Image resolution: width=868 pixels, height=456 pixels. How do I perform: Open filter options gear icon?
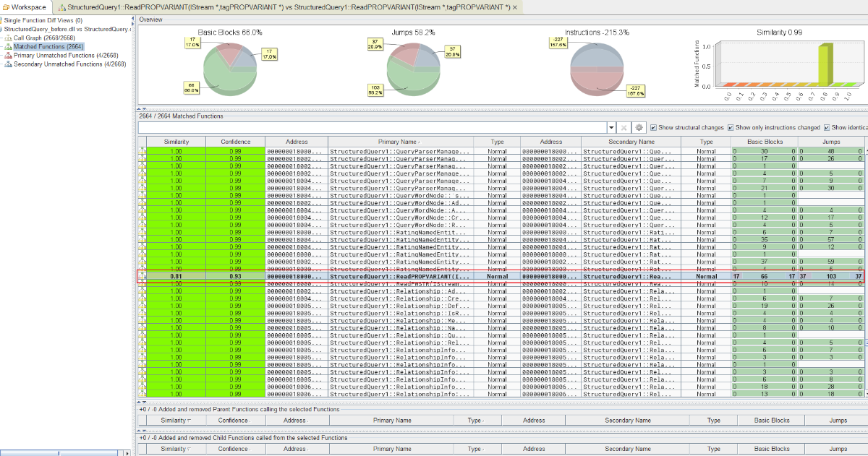click(639, 127)
